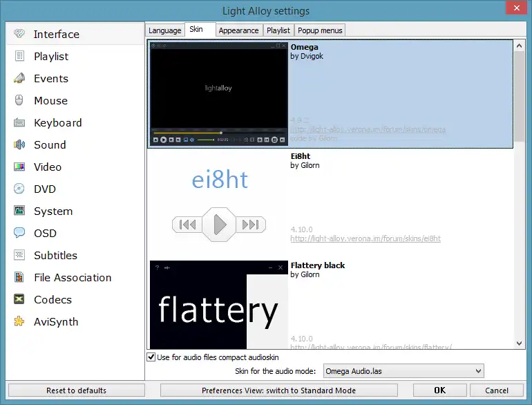
Task: Open the Skin for the audio mode dropdown
Action: coord(403,371)
